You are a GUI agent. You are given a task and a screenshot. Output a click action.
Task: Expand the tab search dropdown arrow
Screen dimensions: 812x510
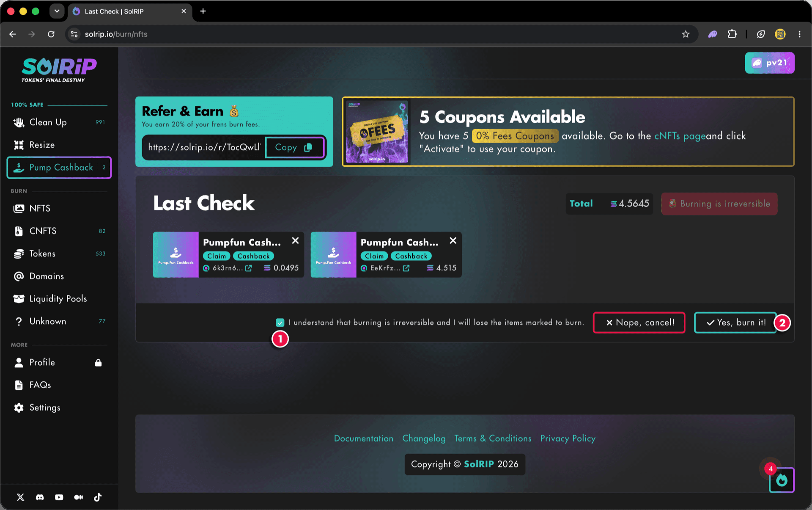(57, 11)
